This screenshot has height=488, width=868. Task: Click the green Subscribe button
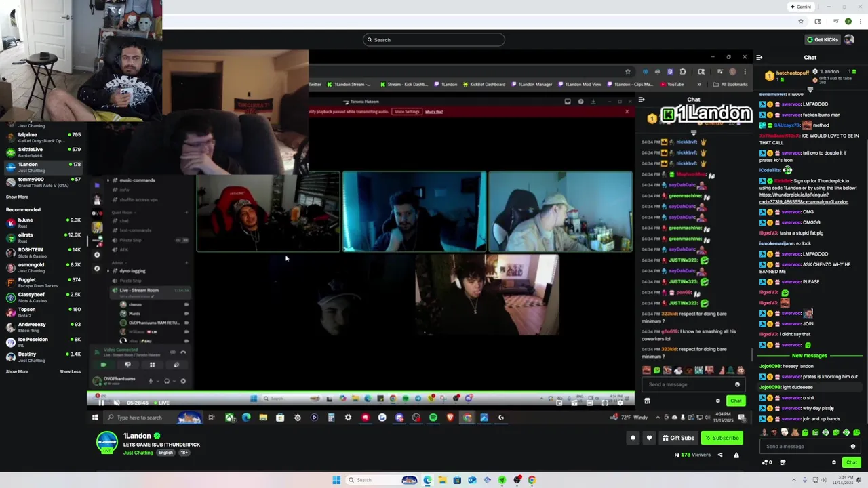tap(722, 438)
